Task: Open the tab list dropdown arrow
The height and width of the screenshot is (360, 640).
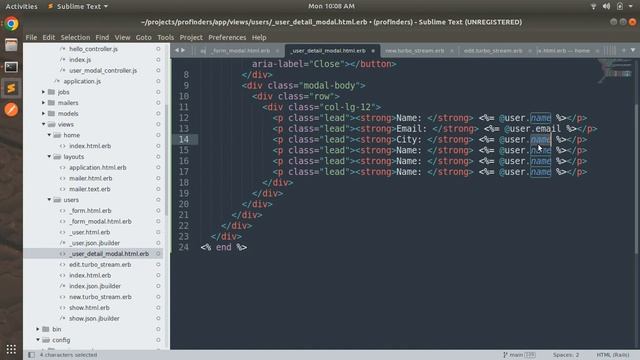Action: tap(633, 50)
